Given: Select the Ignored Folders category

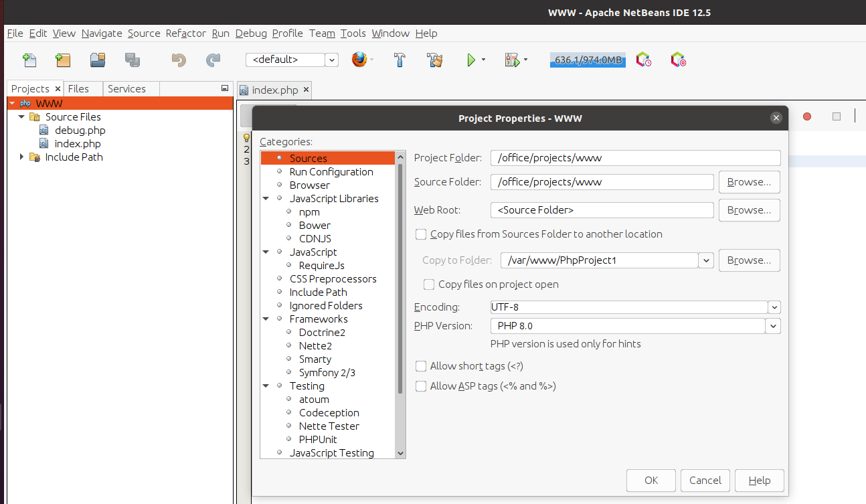Looking at the screenshot, I should click(x=326, y=306).
